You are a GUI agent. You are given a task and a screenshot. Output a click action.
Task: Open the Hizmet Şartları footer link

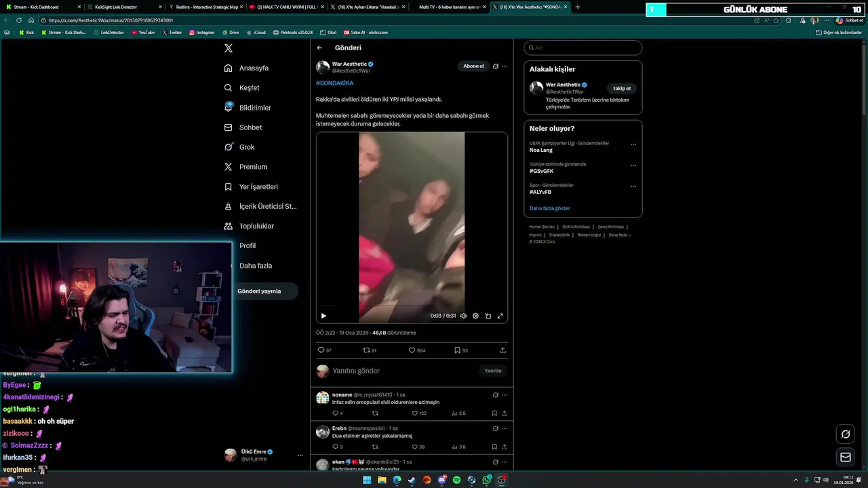pos(542,226)
